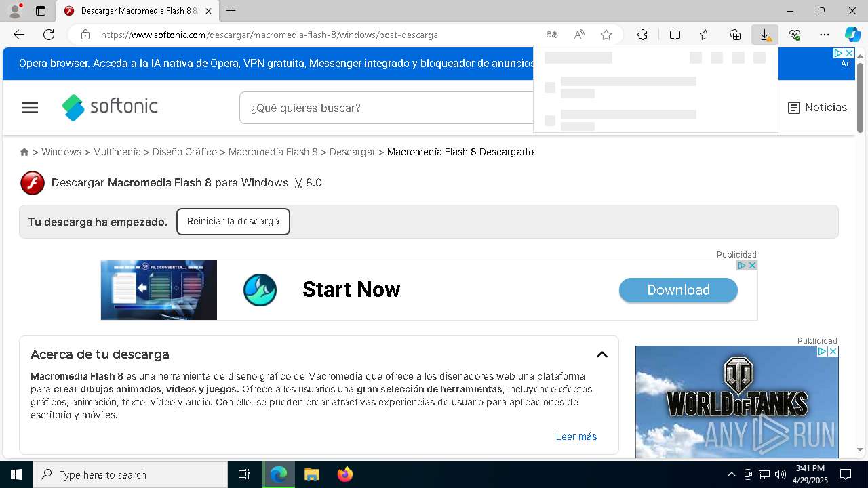Go back to the previous page
868x488 pixels.
[x=19, y=35]
